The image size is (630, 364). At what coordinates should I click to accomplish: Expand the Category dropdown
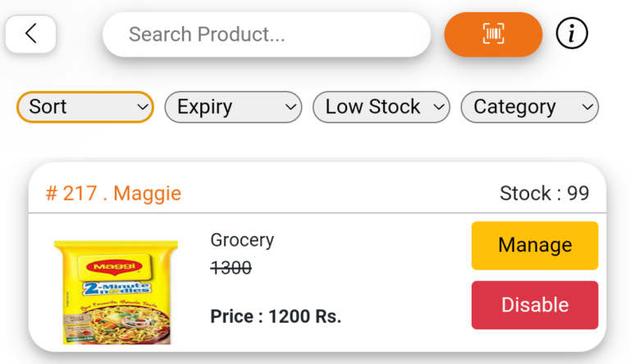tap(530, 107)
